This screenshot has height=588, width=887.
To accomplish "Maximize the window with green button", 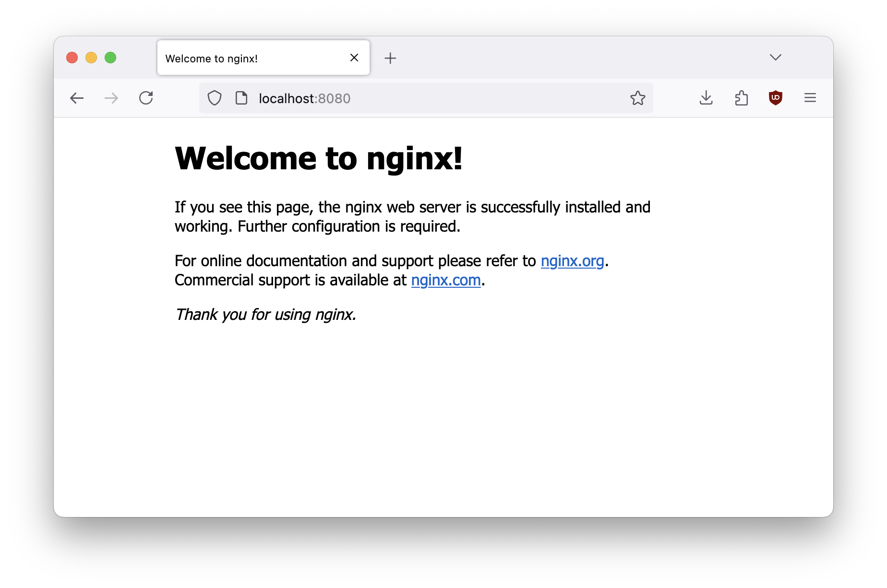I will 110,58.
